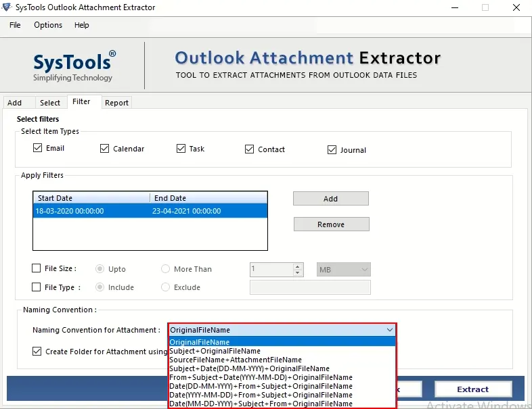Choose Date(MM-DD-YYYY)+Subject+From+OriginalFileName option
The image size is (532, 409).
pos(282,404)
